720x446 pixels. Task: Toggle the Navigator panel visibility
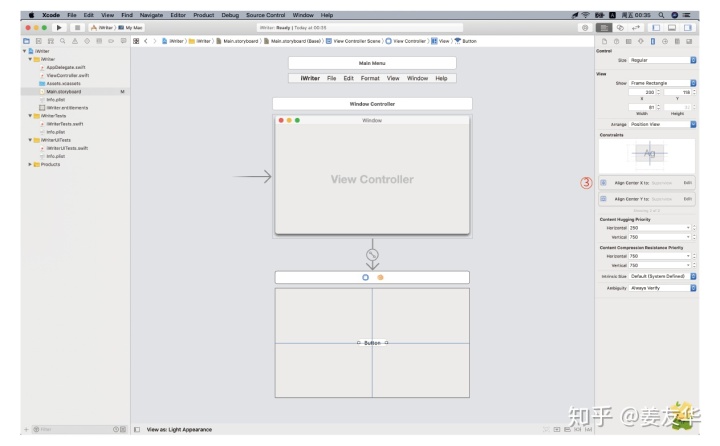click(656, 28)
